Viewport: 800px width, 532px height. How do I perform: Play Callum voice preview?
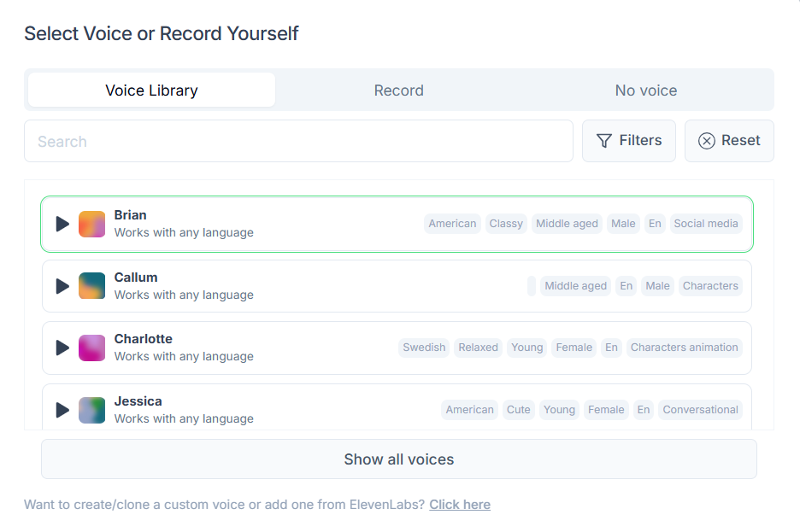tap(62, 286)
